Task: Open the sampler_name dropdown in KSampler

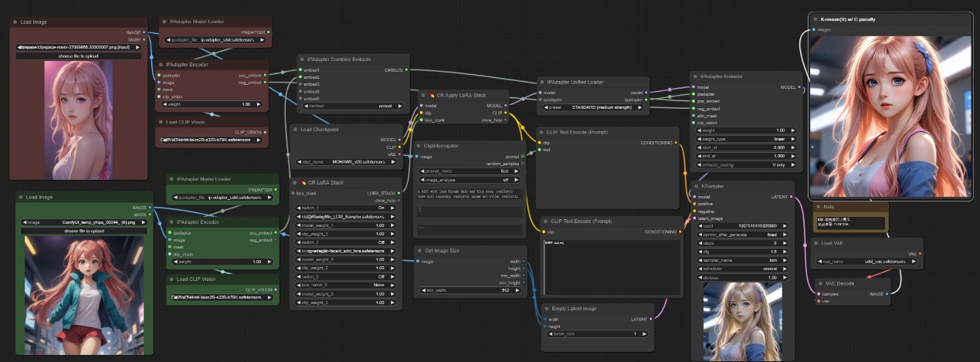Action: click(x=744, y=261)
